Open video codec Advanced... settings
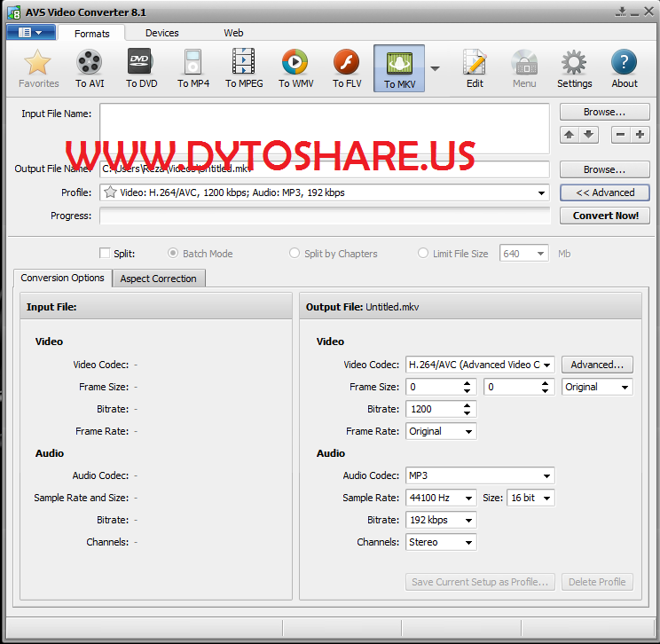The width and height of the screenshot is (660, 644). tap(597, 365)
